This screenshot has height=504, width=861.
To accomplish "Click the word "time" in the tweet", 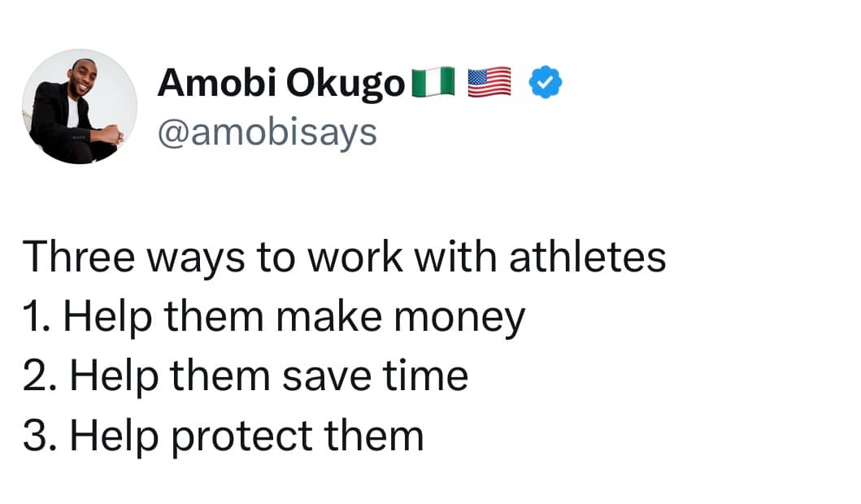I will click(x=425, y=376).
